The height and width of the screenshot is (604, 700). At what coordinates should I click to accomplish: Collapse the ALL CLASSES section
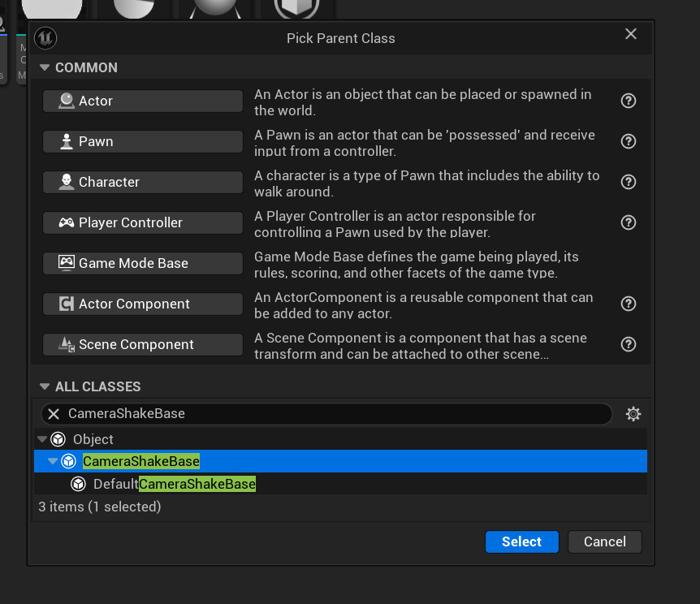[45, 386]
